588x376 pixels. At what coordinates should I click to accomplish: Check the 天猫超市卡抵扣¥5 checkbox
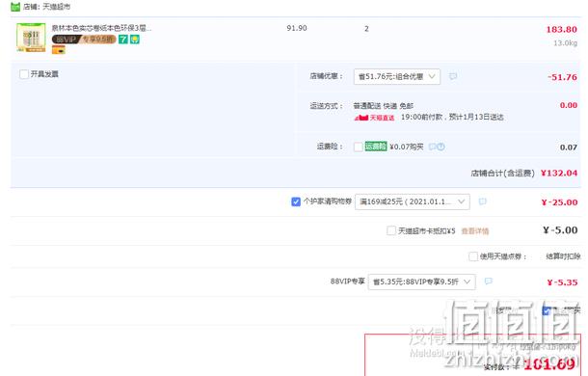(x=391, y=230)
